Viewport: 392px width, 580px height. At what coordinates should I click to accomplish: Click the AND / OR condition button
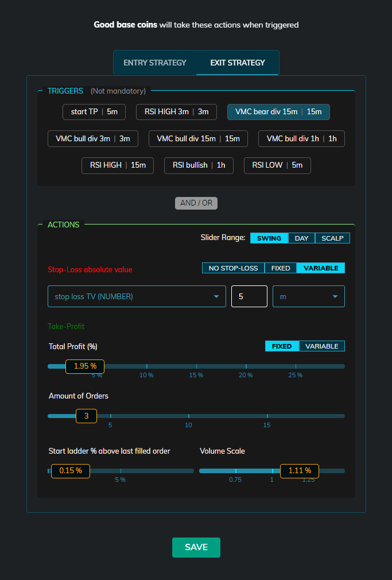tap(196, 203)
